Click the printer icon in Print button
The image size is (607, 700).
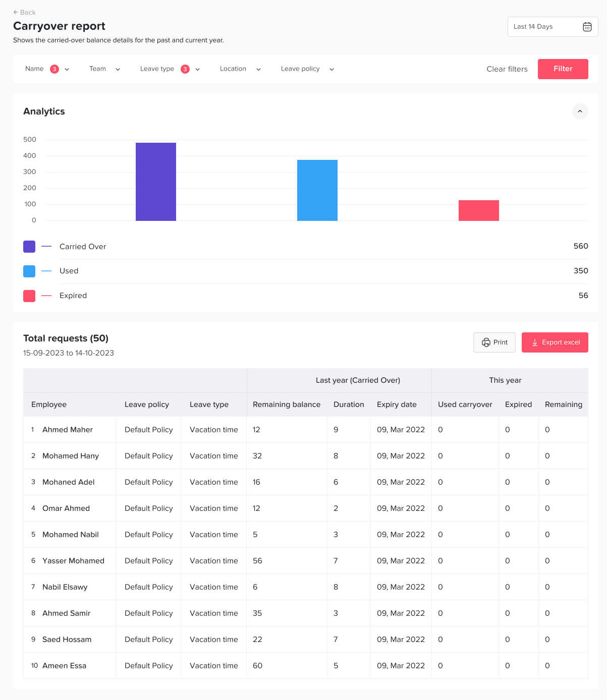click(486, 342)
